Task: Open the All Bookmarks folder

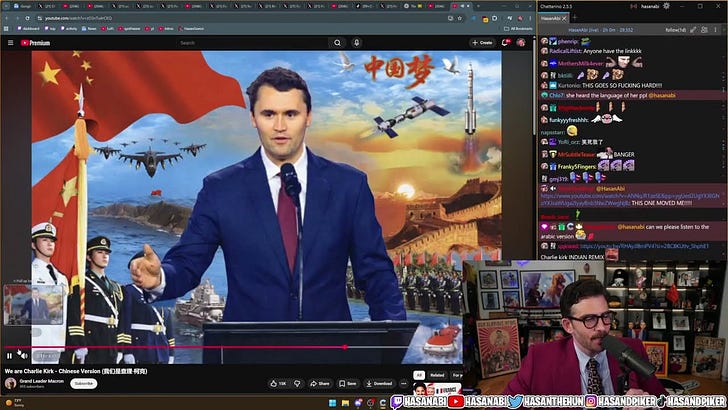Action: tap(518, 28)
